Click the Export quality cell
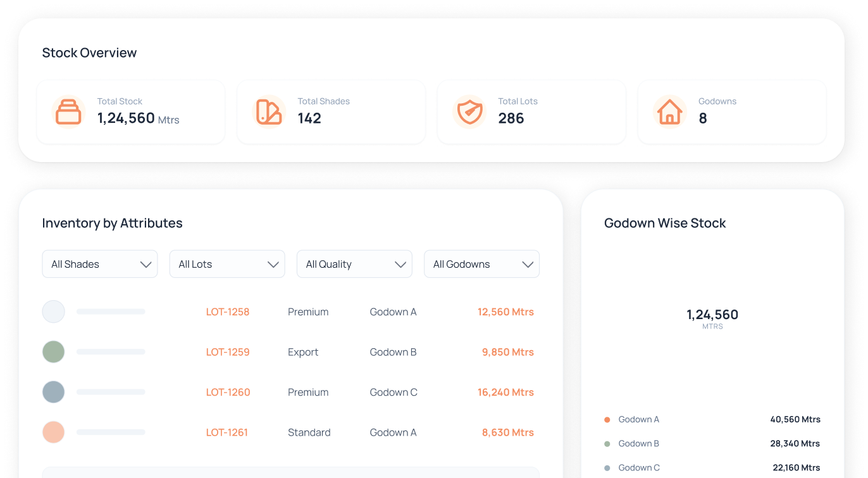This screenshot has width=868, height=478. pos(303,352)
